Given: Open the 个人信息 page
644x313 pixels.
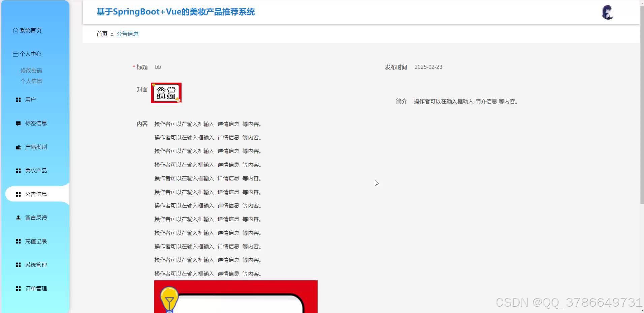Looking at the screenshot, I should tap(31, 81).
